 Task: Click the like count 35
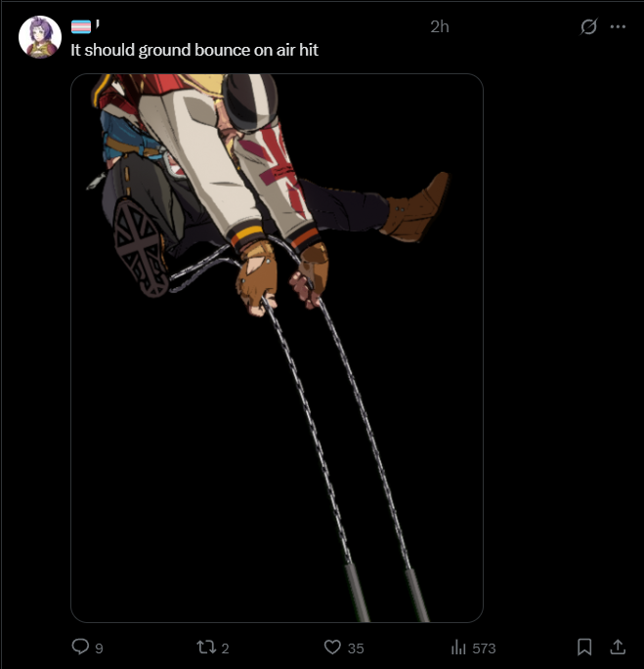click(x=356, y=648)
